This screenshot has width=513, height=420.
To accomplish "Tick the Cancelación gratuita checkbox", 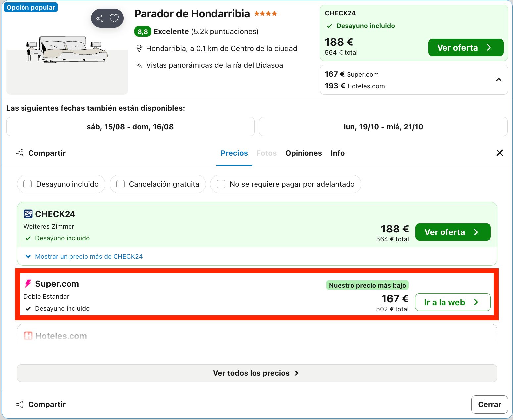I will click(x=120, y=184).
